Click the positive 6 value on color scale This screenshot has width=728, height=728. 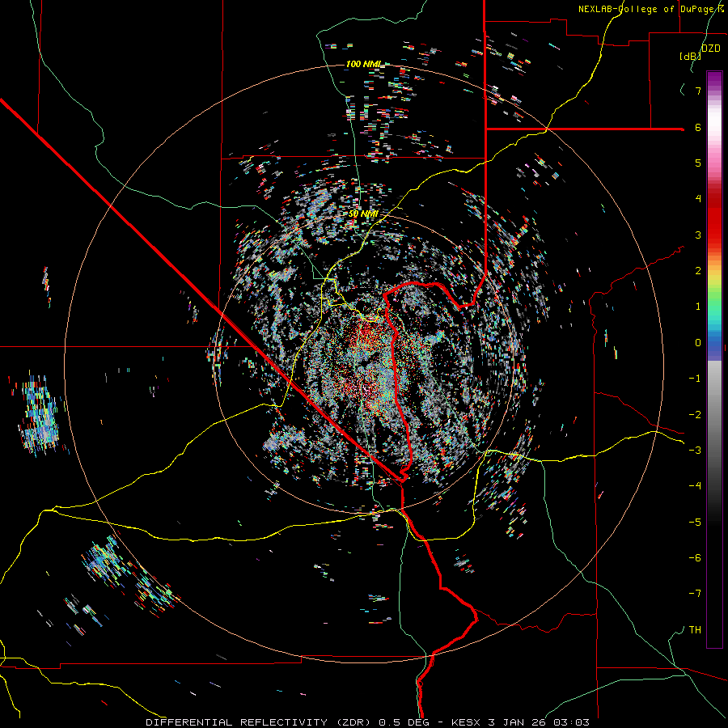(698, 127)
